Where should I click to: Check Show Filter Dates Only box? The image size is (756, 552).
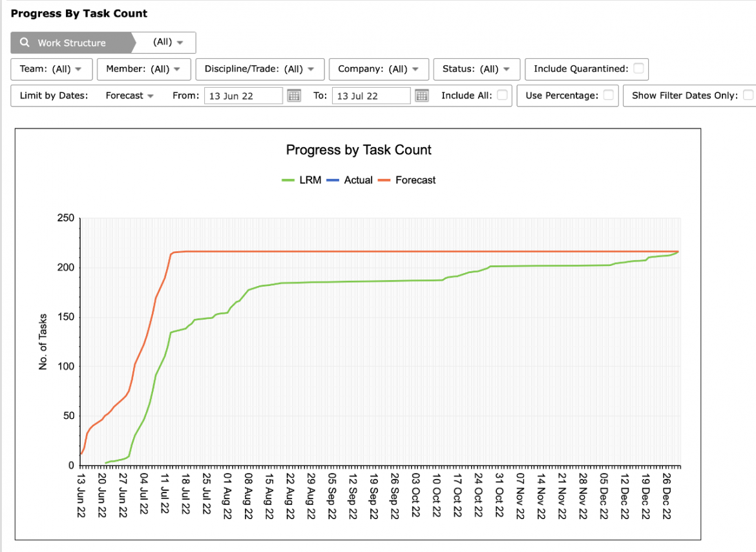point(748,95)
